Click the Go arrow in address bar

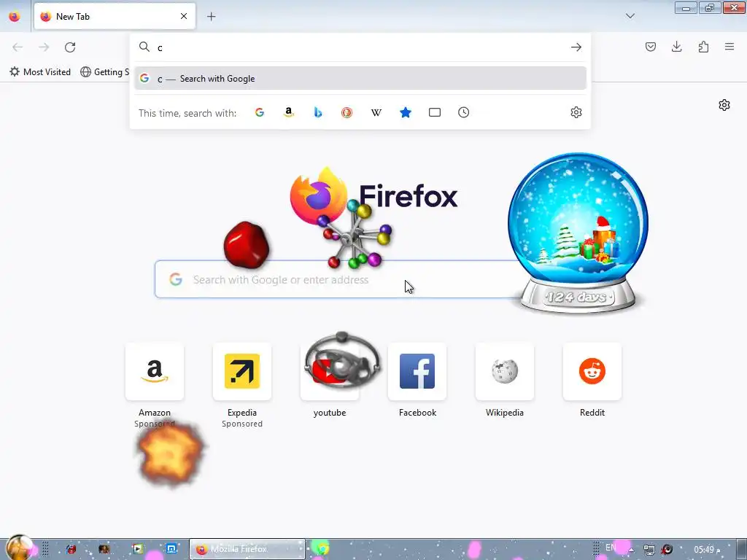click(576, 47)
